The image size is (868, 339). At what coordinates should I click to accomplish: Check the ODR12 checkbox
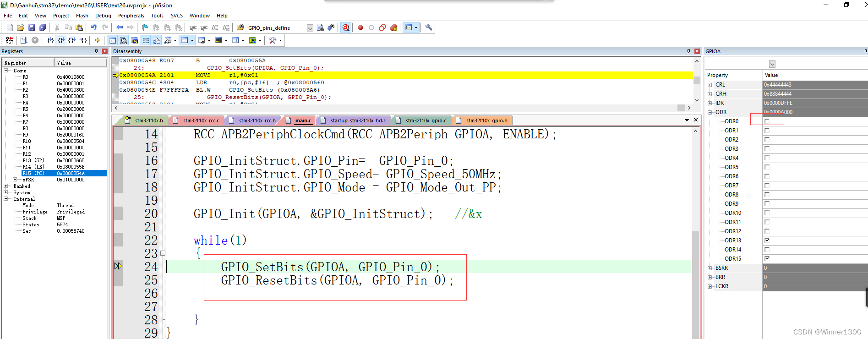tap(767, 231)
